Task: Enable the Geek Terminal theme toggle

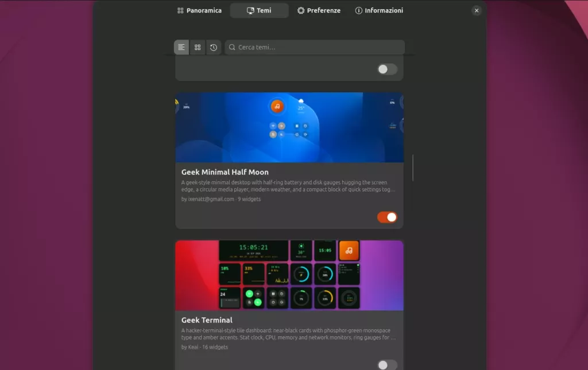Action: [x=387, y=365]
